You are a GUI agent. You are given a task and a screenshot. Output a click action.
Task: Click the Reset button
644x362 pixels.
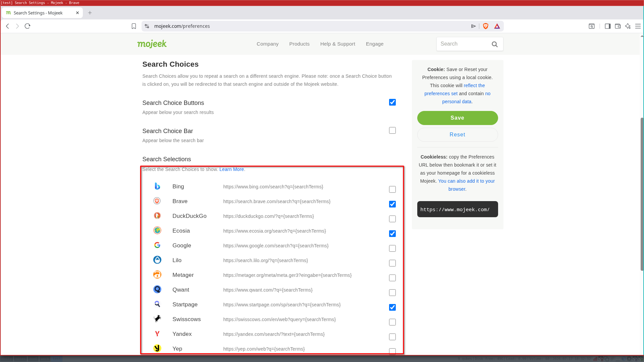click(458, 135)
